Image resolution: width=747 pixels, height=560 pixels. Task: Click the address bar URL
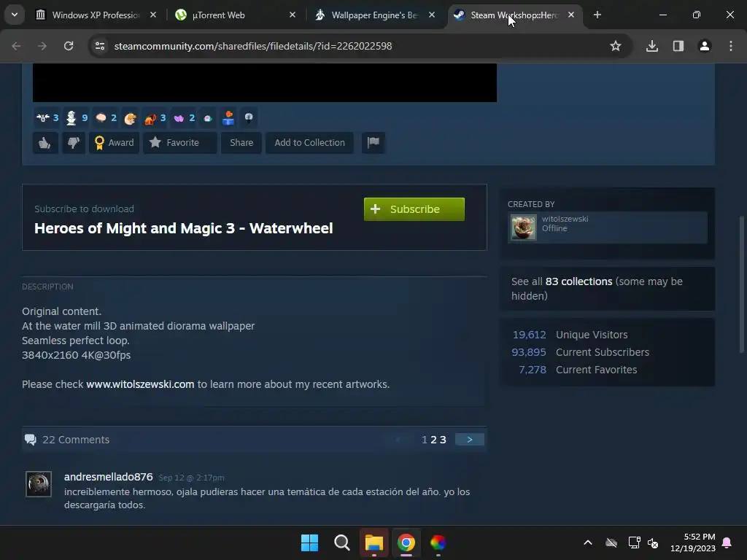tap(253, 46)
